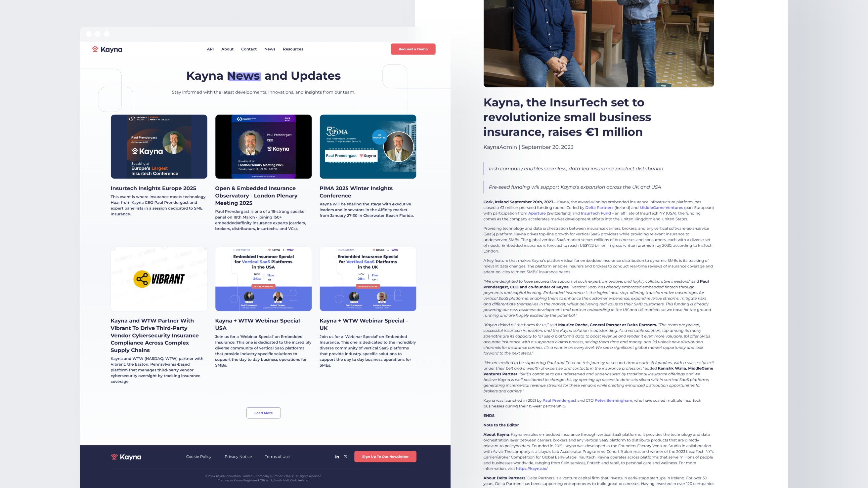Click the Peter Bermingham link
Viewport: 868px width, 488px height.
[x=613, y=400]
